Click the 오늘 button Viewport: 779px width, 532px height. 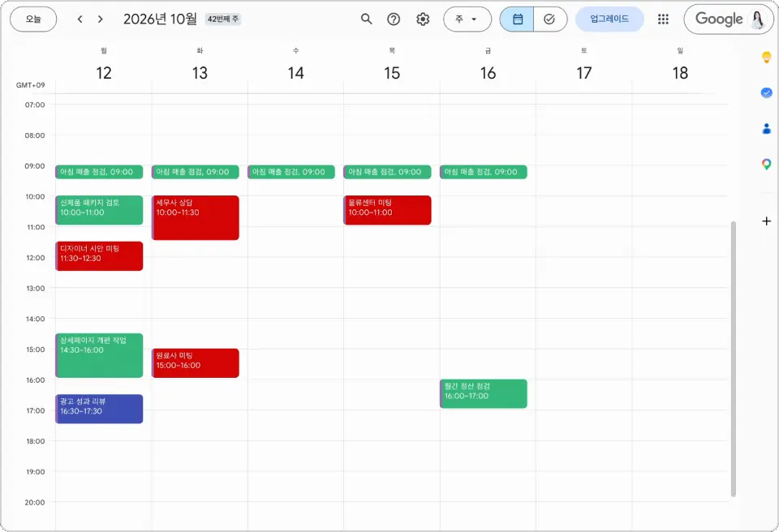33,19
